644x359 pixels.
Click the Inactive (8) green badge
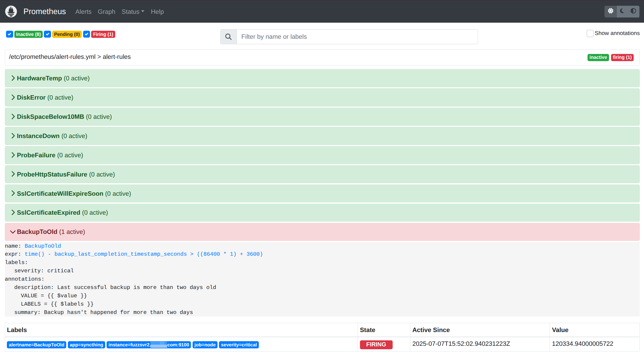[x=28, y=34]
